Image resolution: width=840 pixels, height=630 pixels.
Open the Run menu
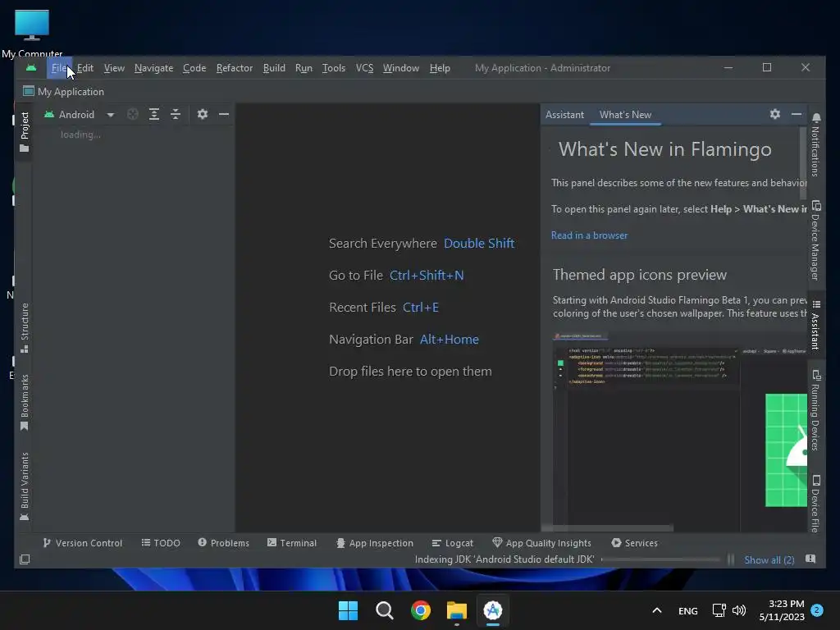tap(304, 68)
